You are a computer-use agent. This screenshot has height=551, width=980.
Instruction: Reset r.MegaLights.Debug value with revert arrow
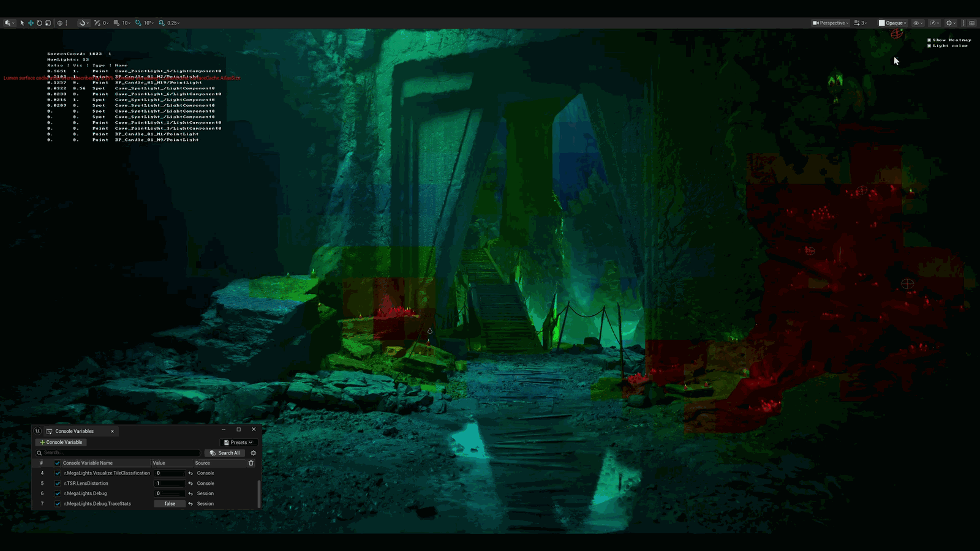[190, 493]
